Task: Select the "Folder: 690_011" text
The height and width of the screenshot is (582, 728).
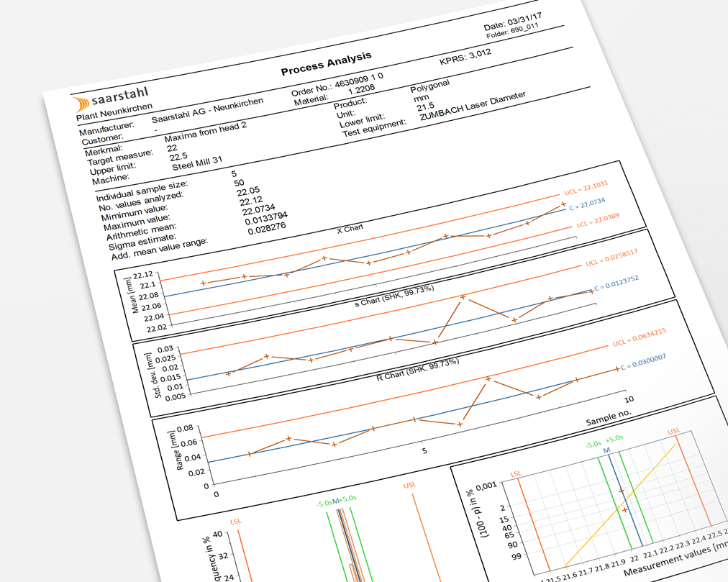Action: pyautogui.click(x=513, y=32)
